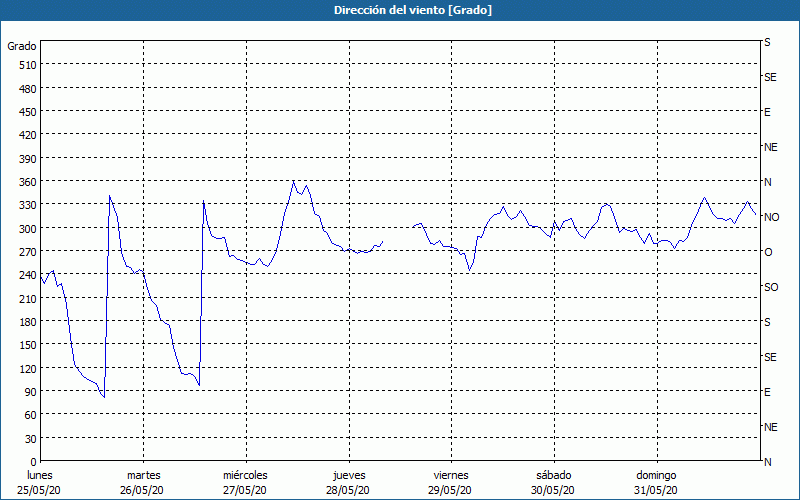The height and width of the screenshot is (500, 800).
Task: Click the 300 y-axis tick label
Action: [x=28, y=229]
